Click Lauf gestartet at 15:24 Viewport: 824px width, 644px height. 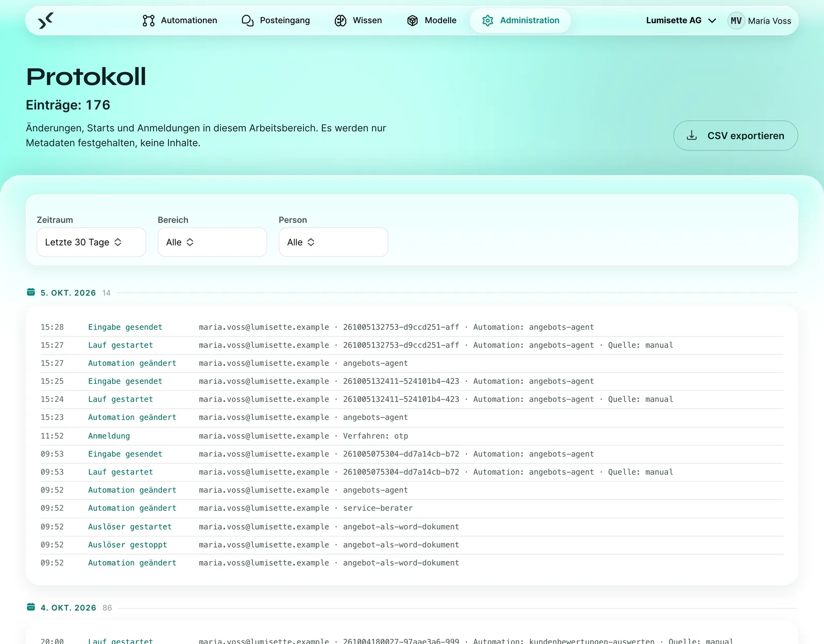click(x=121, y=399)
